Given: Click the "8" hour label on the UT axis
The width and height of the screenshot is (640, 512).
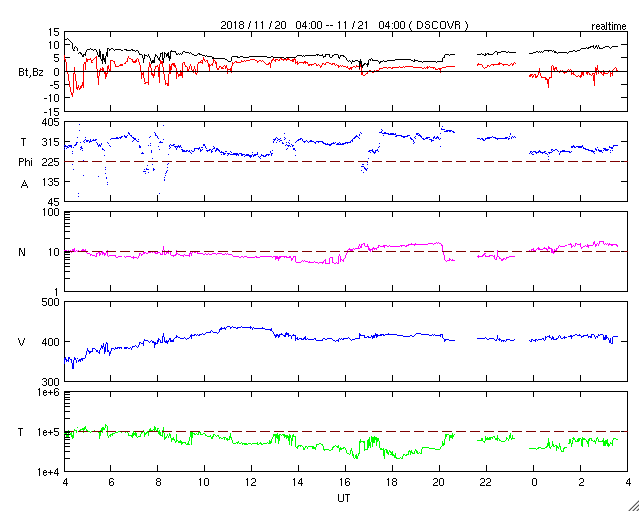Looking at the screenshot, I should point(158,482).
